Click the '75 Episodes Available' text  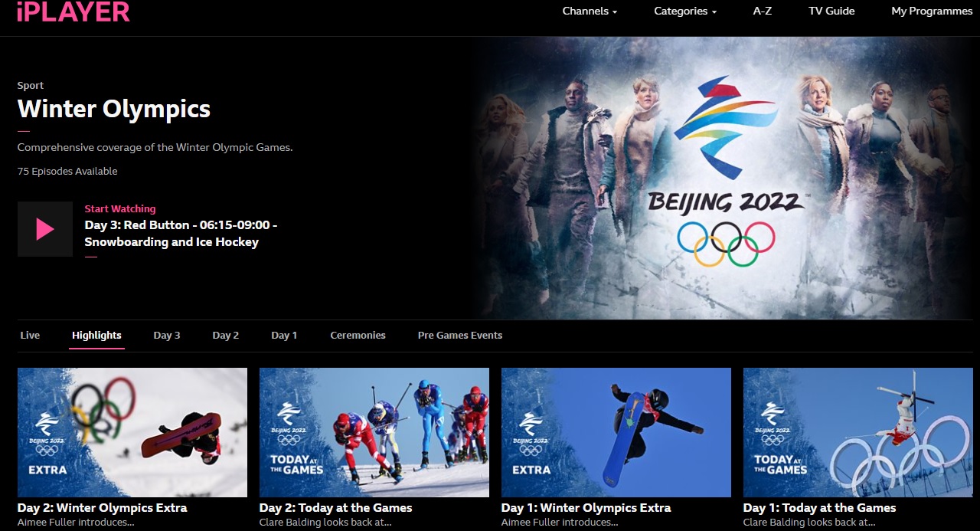[67, 171]
